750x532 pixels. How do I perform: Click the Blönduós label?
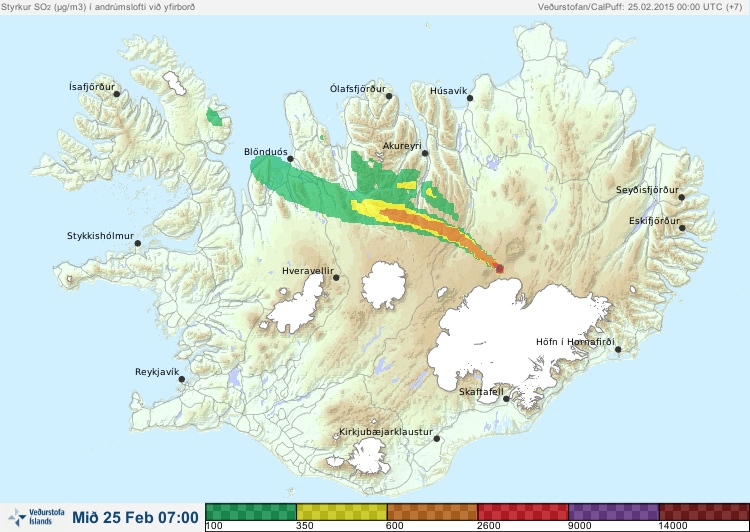click(265, 152)
